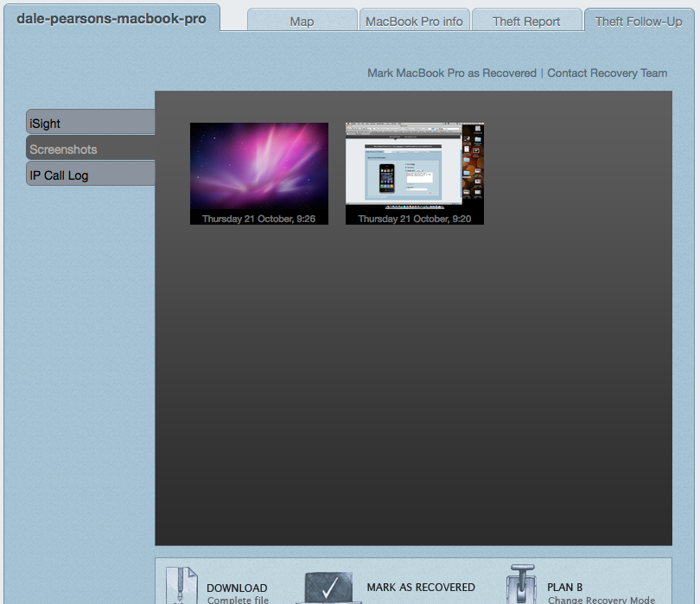This screenshot has width=700, height=604.
Task: Click the zipped file download icon
Action: tap(181, 585)
